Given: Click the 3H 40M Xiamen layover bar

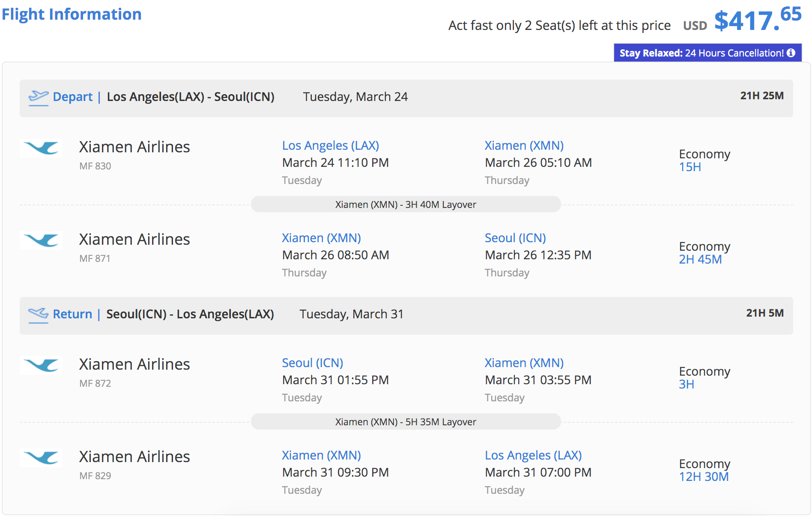Looking at the screenshot, I should pyautogui.click(x=406, y=205).
